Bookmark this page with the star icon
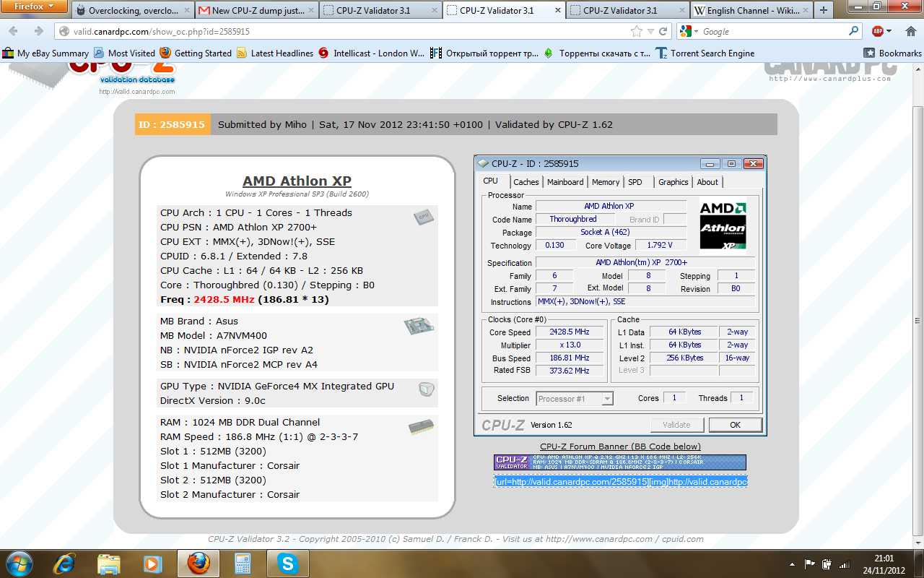924x578 pixels. [x=636, y=31]
